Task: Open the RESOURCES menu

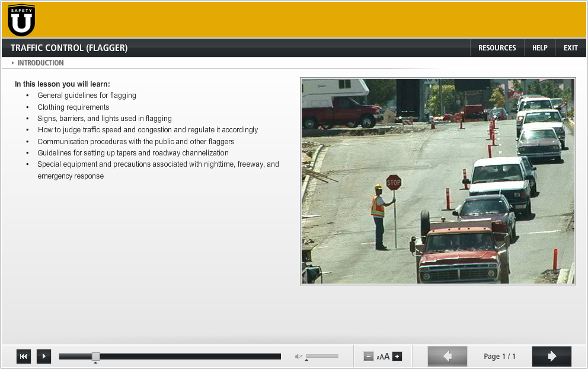Action: 497,47
